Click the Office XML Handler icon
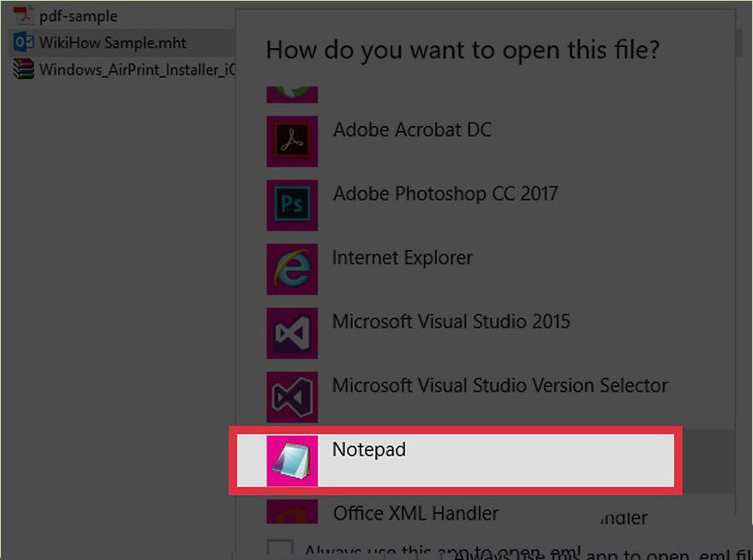 pyautogui.click(x=292, y=512)
